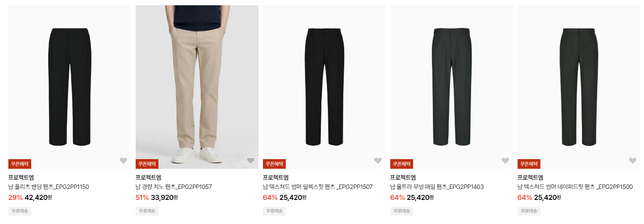
Task: Click 무료배송 tag under EPG2PP1403 pants
Action: coord(402,211)
